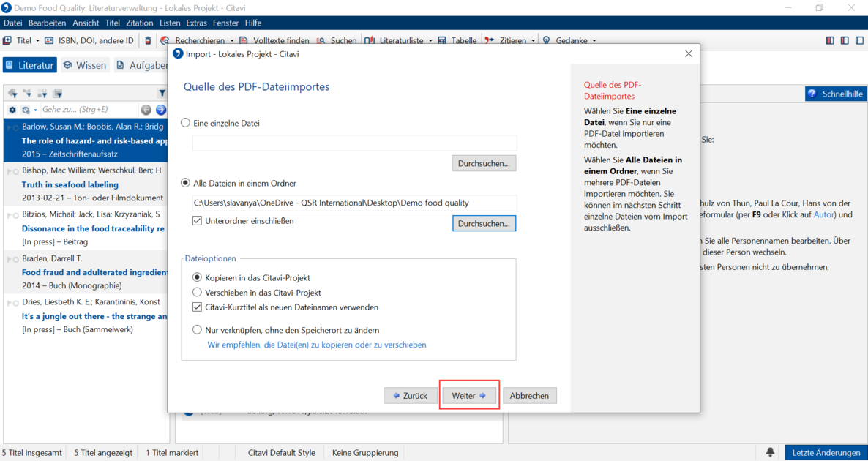Screen dimensions: 868x461
Task: Open the Titel menu in the menu bar
Action: 113,23
